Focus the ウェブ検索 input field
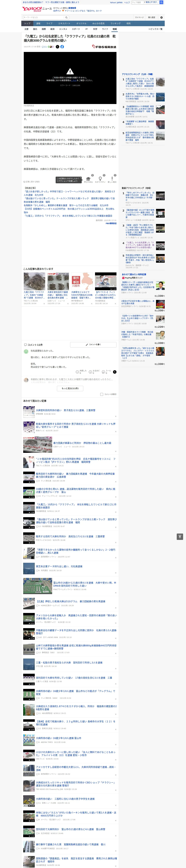This screenshot has width=186, height=868. coord(137,2)
